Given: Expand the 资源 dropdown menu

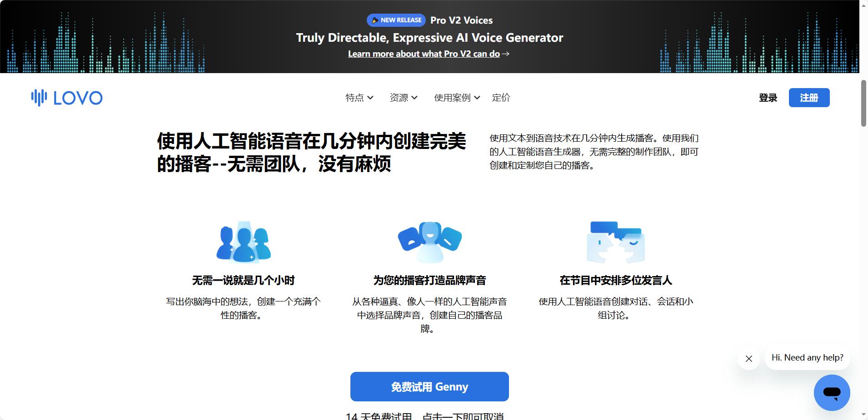Looking at the screenshot, I should coord(404,98).
